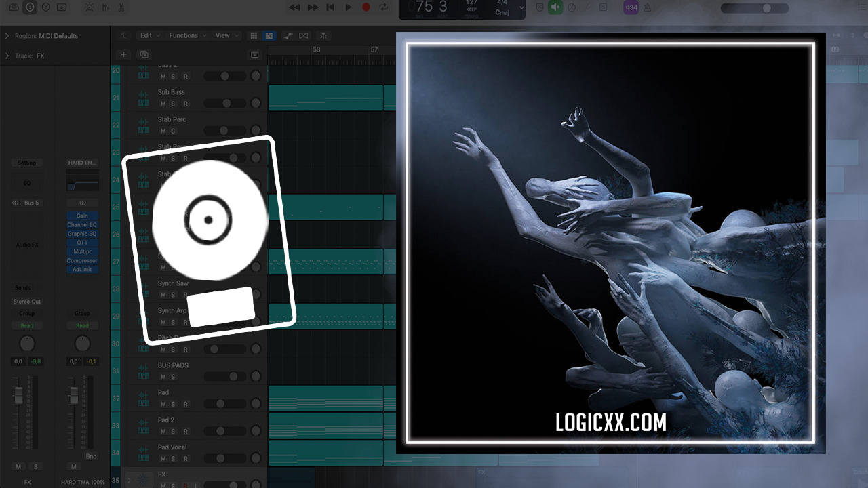Click the Duplicate Track icon
The image size is (868, 488).
coord(144,54)
